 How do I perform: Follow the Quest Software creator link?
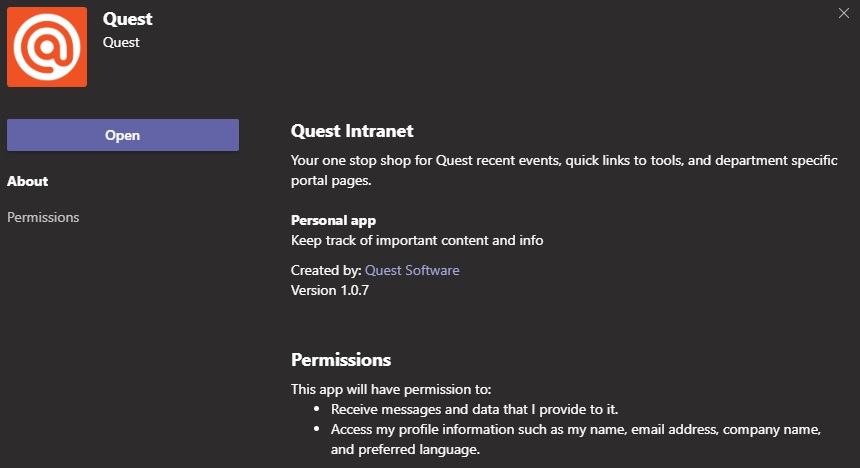[x=412, y=270]
